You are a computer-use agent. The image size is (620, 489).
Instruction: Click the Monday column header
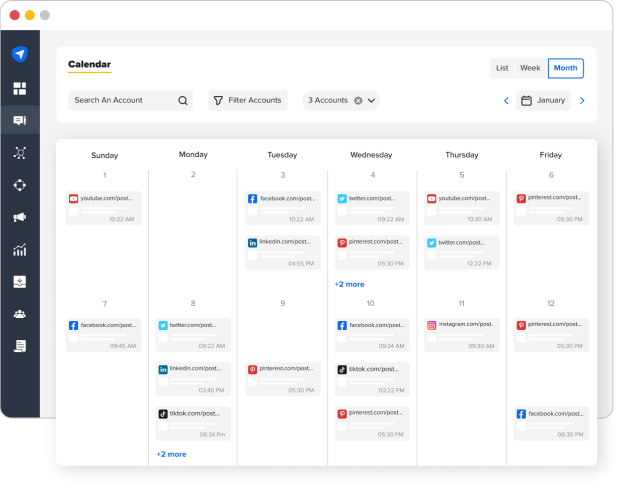193,155
